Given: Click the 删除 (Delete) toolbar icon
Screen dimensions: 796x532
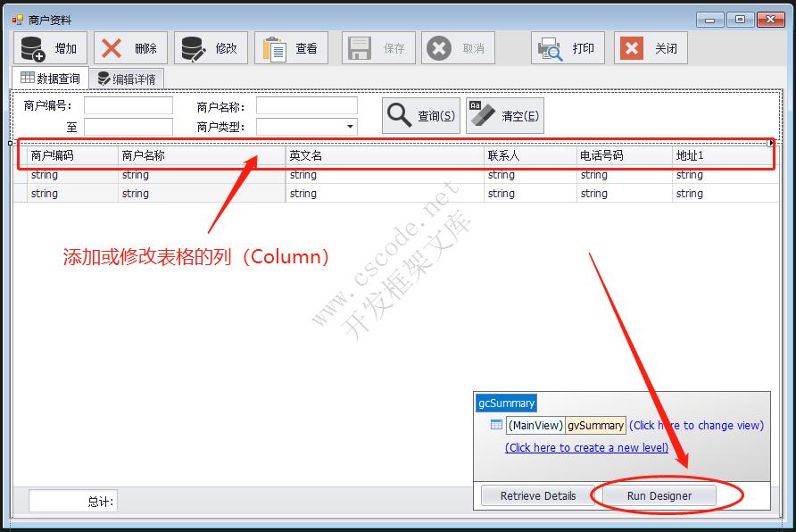Looking at the screenshot, I should point(129,48).
